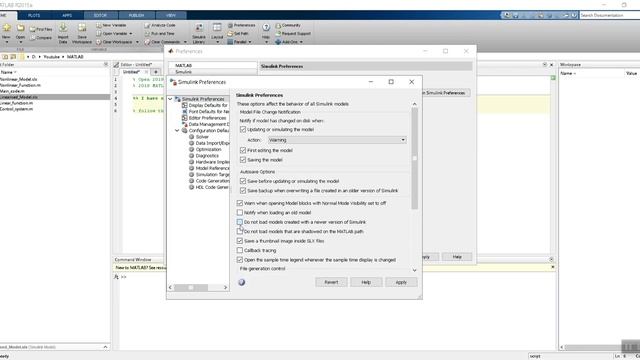Screen dimensions: 640x360
Task: Toggle First editing the model checkbox
Action: (x=243, y=150)
